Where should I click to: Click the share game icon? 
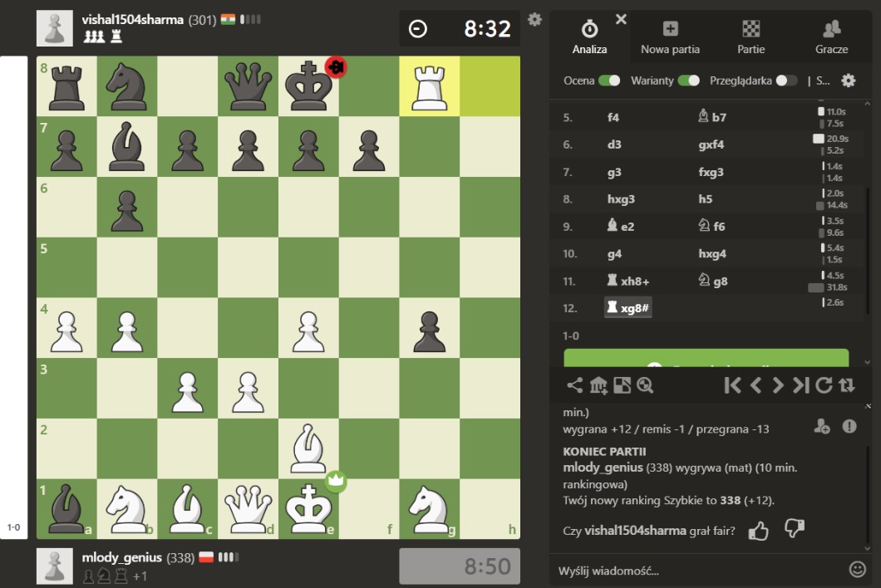point(574,385)
